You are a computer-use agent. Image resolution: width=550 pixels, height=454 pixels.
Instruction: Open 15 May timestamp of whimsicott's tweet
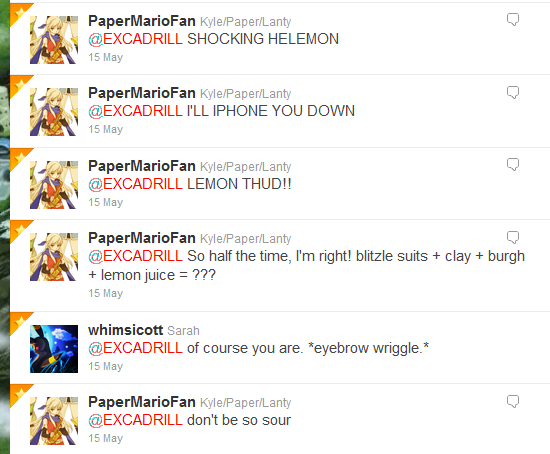pyautogui.click(x=106, y=366)
